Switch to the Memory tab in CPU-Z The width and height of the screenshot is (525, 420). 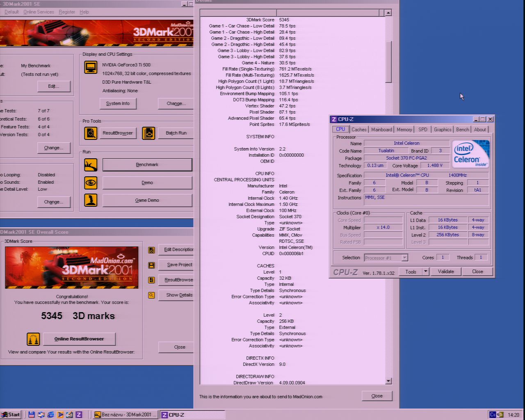click(x=404, y=130)
